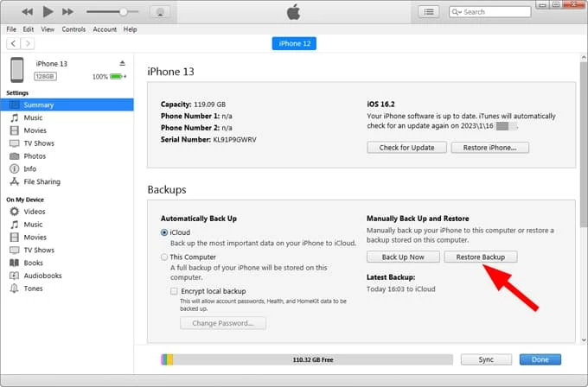Open File Sharing in the sidebar
Image resolution: width=588 pixels, height=387 pixels.
point(42,181)
